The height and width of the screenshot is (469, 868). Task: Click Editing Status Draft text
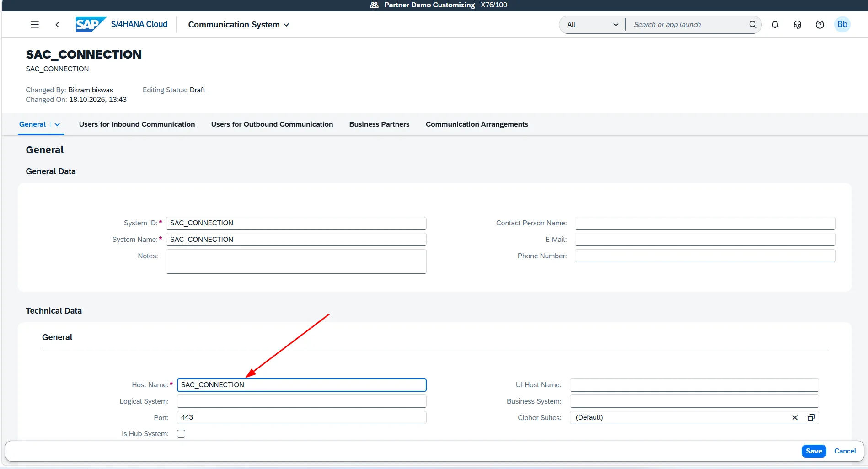click(174, 90)
